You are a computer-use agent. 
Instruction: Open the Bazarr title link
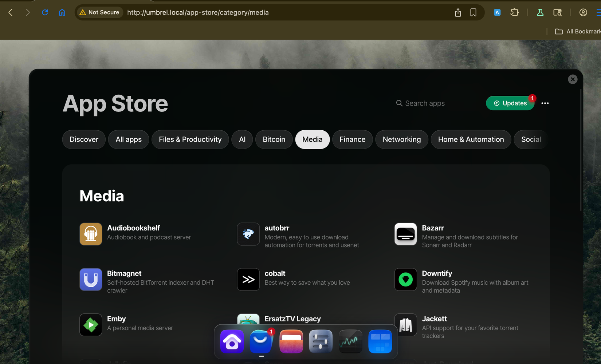pyautogui.click(x=433, y=228)
